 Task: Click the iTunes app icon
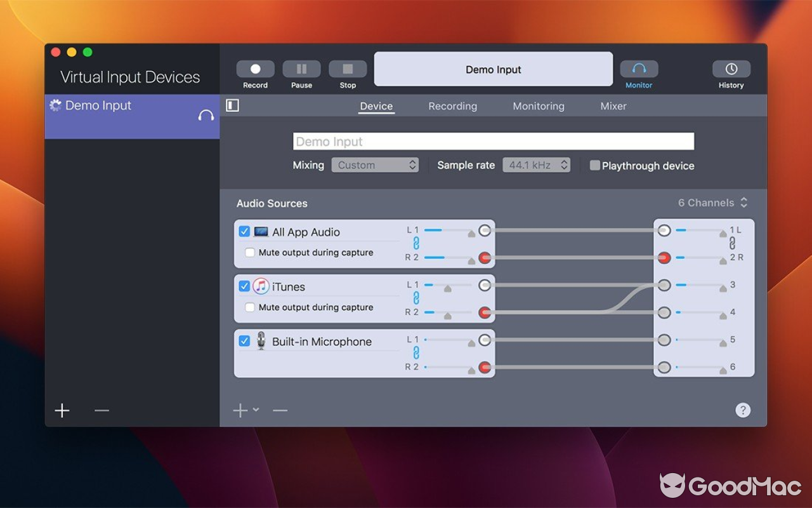point(261,286)
